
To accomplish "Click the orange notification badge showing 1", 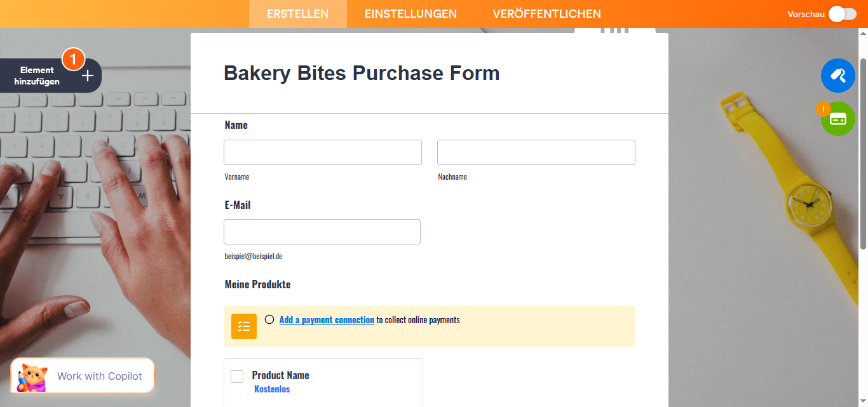I will point(74,59).
